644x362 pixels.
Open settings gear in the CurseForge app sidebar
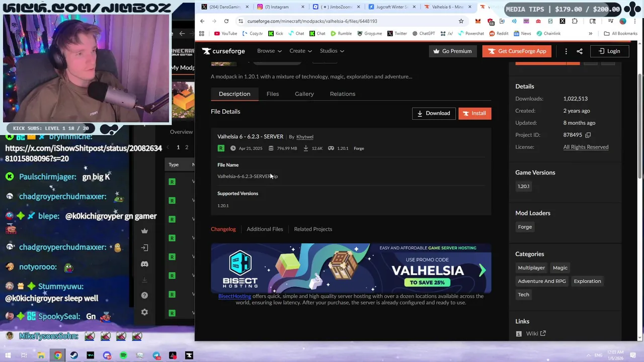(x=144, y=312)
